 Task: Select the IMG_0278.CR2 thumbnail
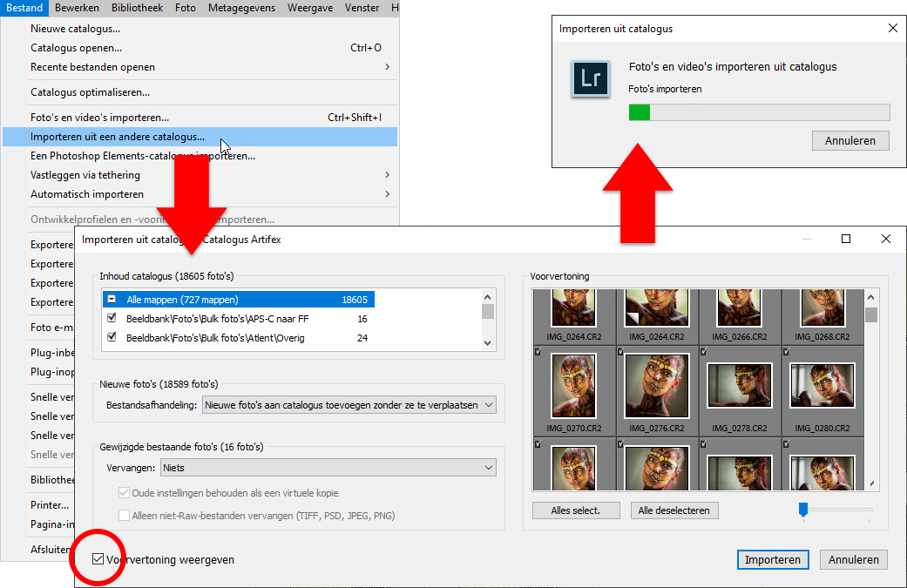click(740, 386)
